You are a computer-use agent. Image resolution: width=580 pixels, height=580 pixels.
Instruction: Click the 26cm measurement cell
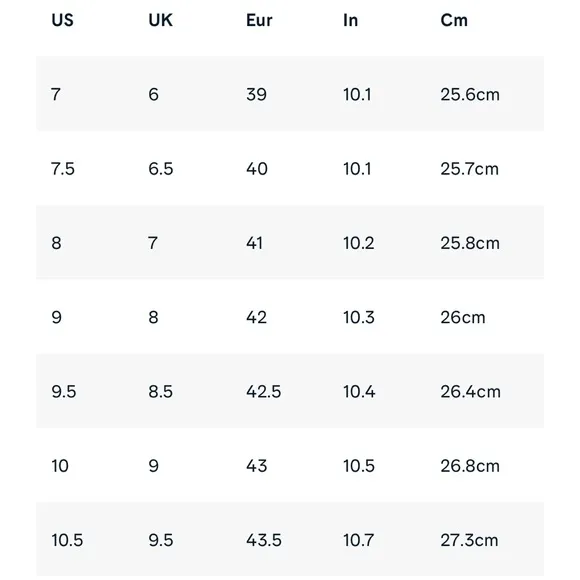[x=463, y=317]
